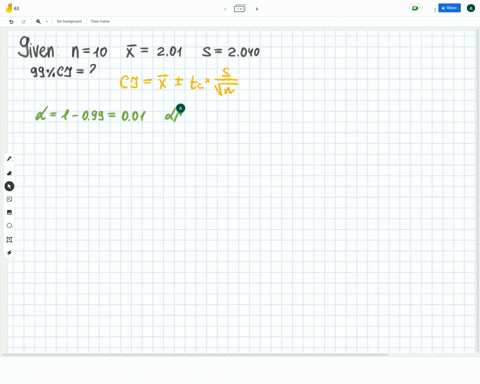Click Clear frame

[x=100, y=21]
